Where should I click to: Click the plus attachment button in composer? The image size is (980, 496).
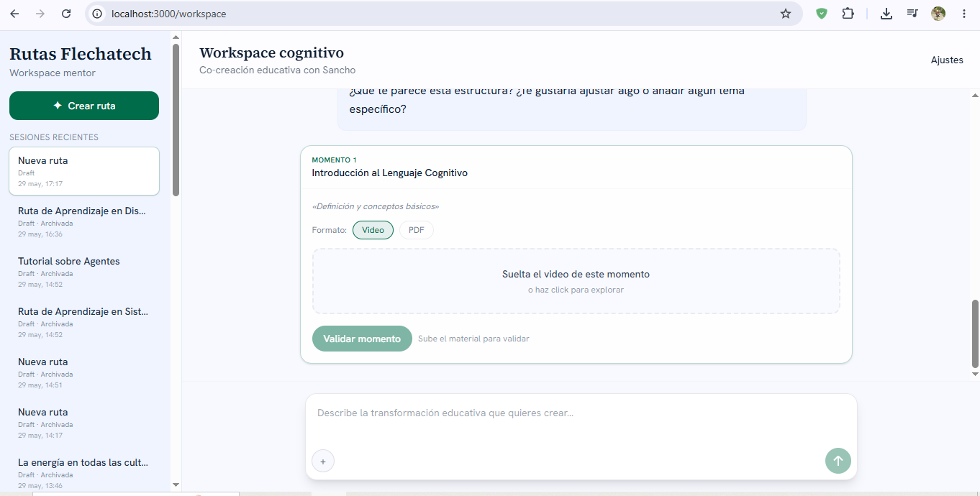pyautogui.click(x=323, y=461)
